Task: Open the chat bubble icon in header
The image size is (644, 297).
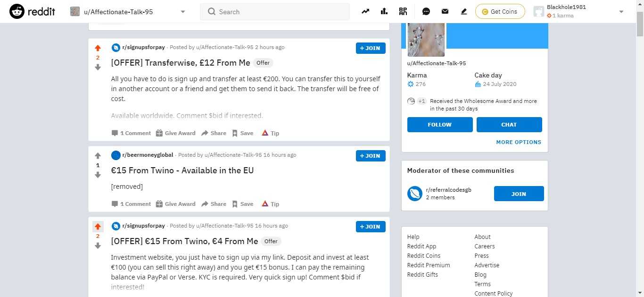Action: coord(426,11)
